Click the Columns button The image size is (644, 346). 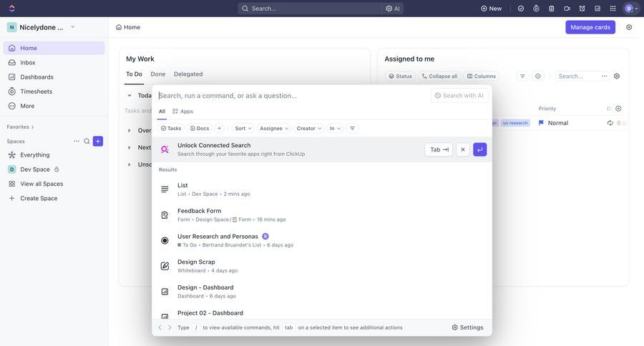click(481, 76)
